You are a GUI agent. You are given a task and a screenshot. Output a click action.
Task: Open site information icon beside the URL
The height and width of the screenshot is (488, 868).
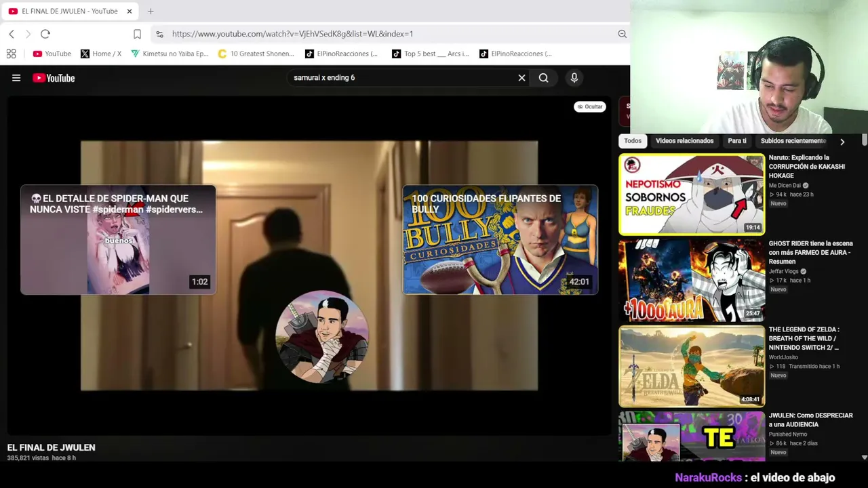[x=159, y=34]
